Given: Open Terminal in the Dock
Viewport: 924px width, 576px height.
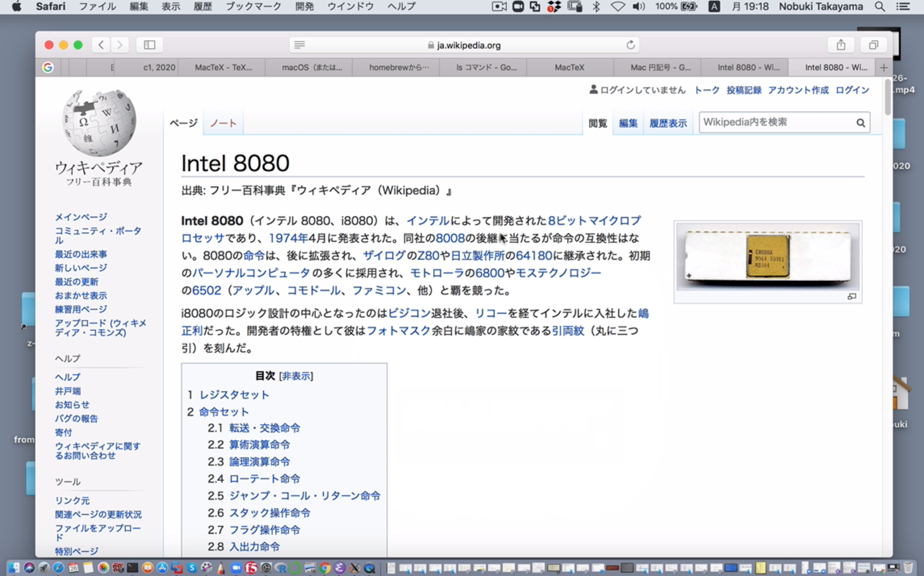Looking at the screenshot, I should pos(132,568).
